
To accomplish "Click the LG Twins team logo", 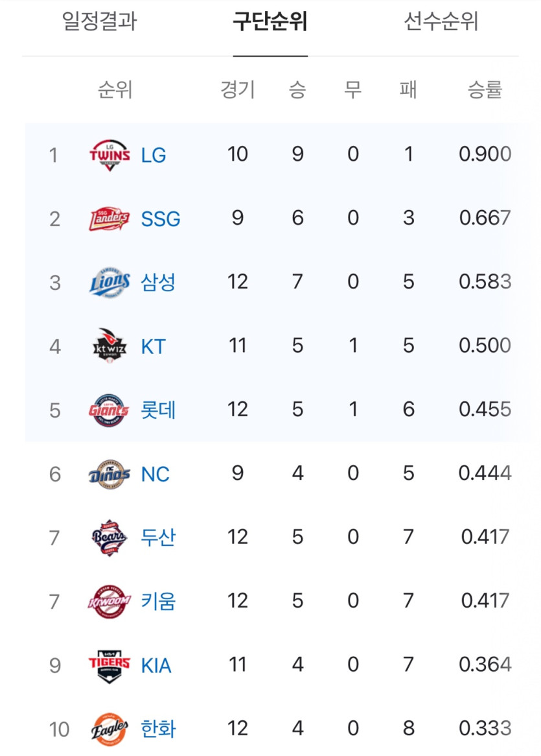I will [109, 155].
